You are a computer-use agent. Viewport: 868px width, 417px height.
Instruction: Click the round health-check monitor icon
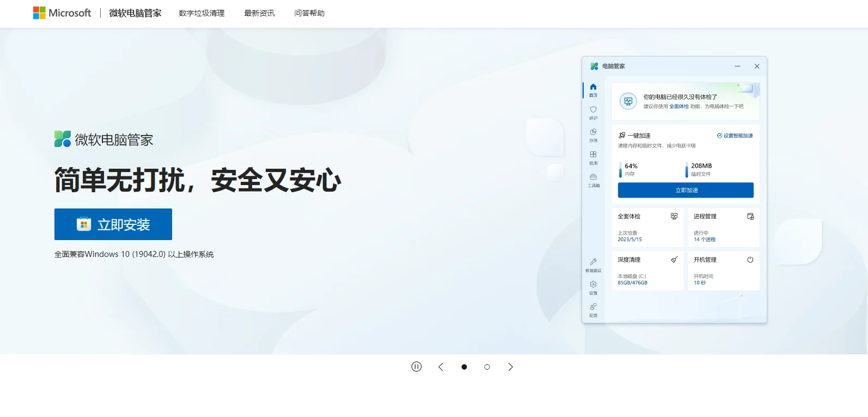pos(628,101)
